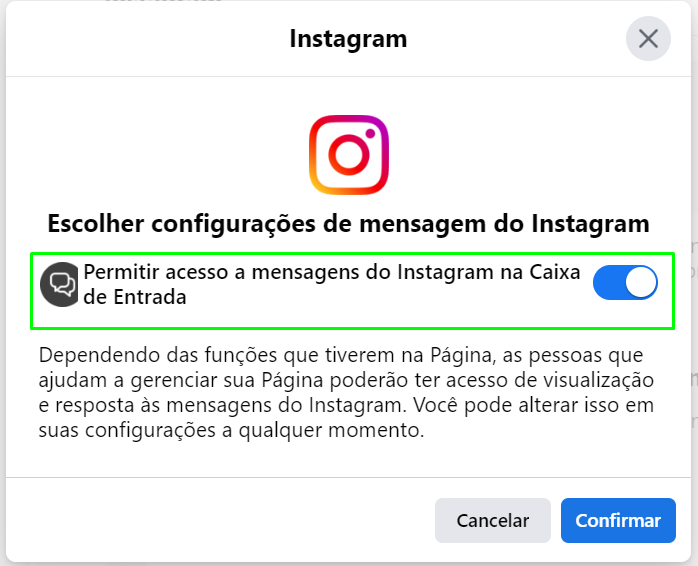The height and width of the screenshot is (566, 698).
Task: Cancel the Instagram settings dialog
Action: click(492, 520)
